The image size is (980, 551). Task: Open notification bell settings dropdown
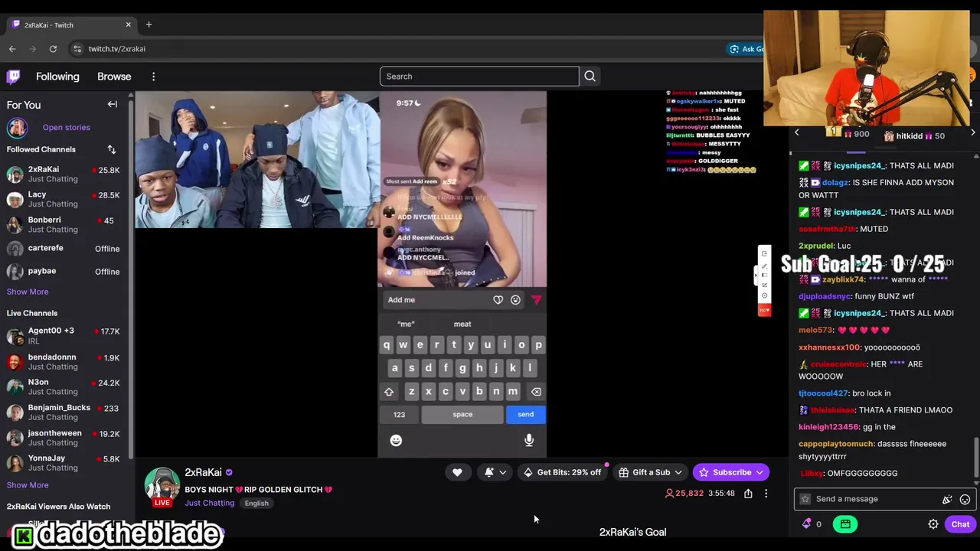pyautogui.click(x=495, y=472)
